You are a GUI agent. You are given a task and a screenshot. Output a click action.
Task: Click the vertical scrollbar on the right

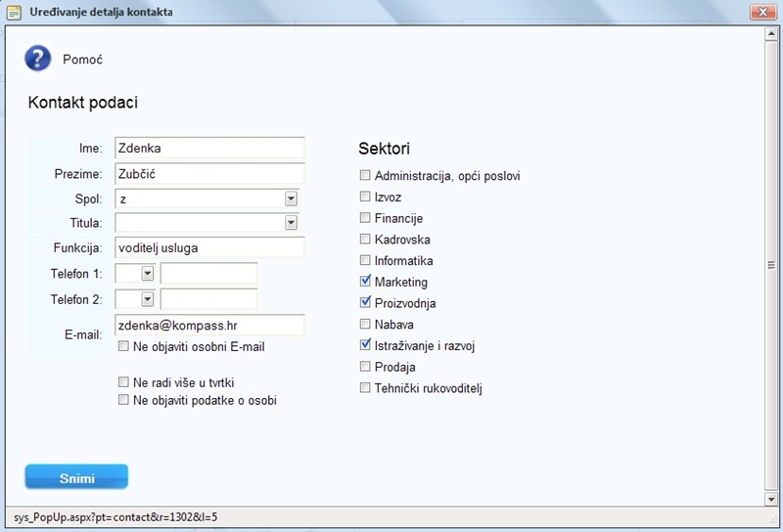click(x=773, y=266)
